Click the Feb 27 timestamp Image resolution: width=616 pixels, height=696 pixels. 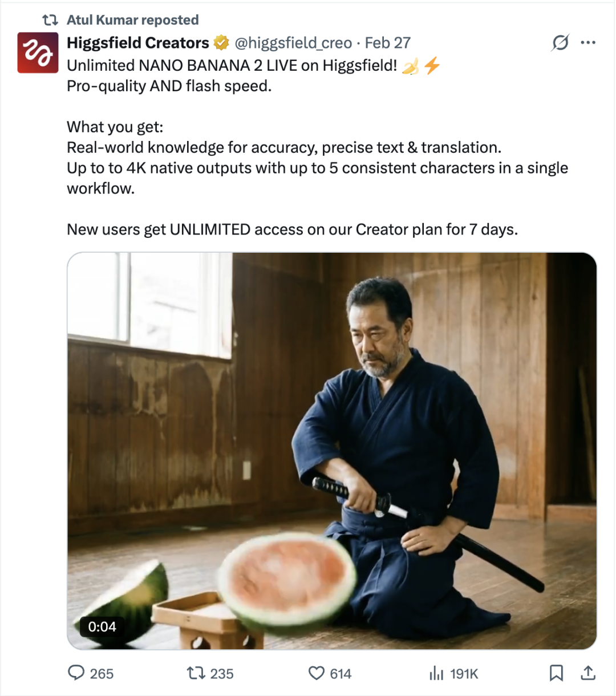[388, 43]
